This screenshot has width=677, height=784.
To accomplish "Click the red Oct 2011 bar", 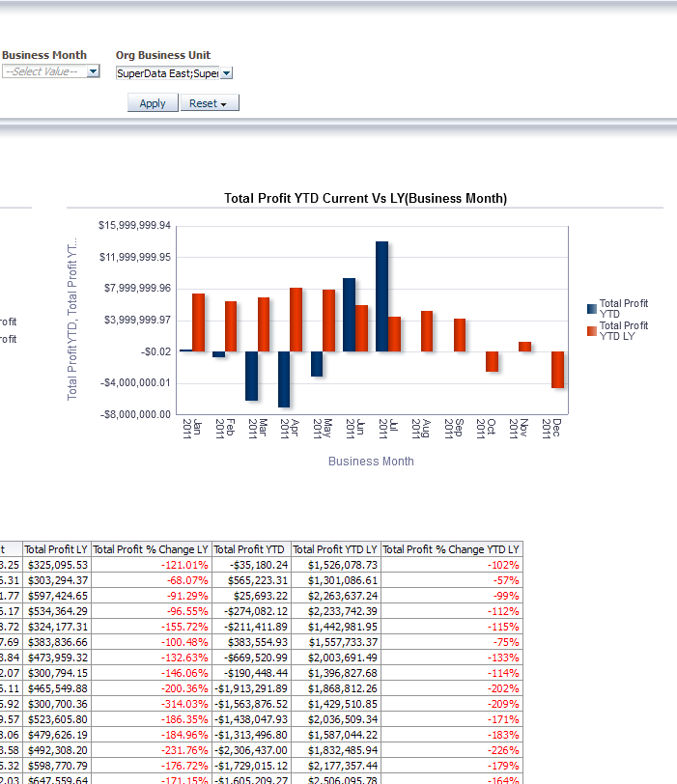I will pyautogui.click(x=492, y=361).
